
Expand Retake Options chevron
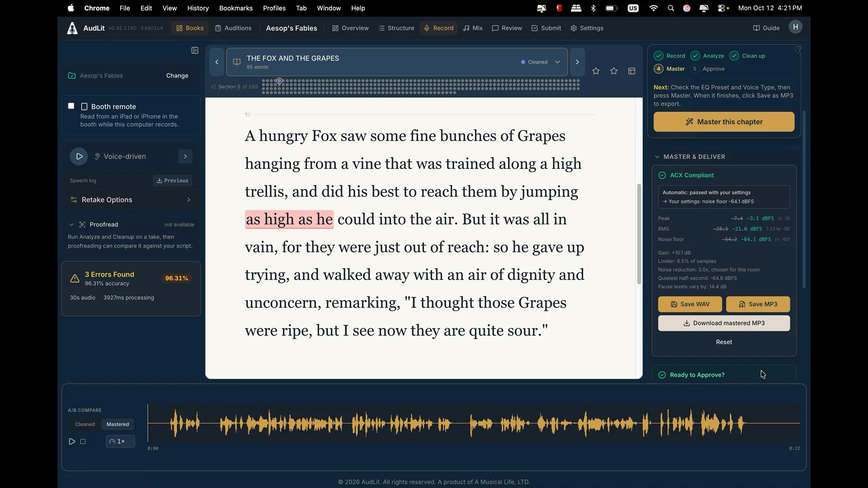click(x=189, y=200)
